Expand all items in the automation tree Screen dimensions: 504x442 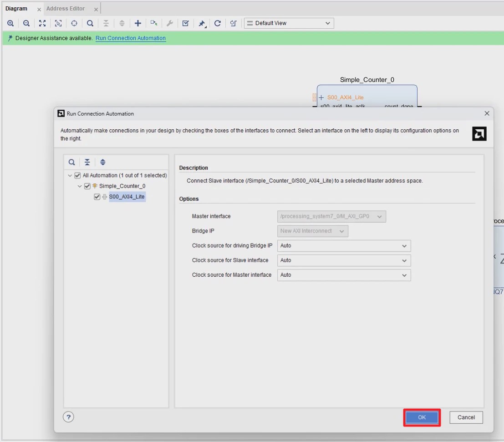[103, 162]
